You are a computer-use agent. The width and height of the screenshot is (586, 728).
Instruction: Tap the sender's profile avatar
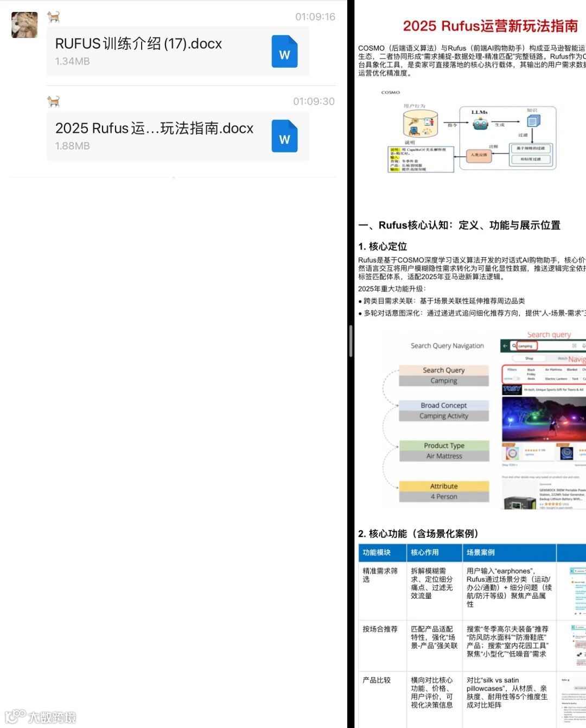pos(24,25)
